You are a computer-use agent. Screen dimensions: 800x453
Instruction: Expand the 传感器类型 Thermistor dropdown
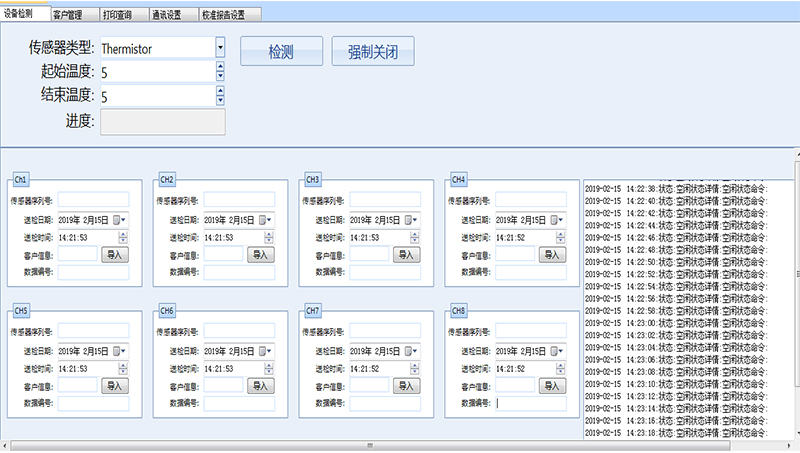(220, 47)
